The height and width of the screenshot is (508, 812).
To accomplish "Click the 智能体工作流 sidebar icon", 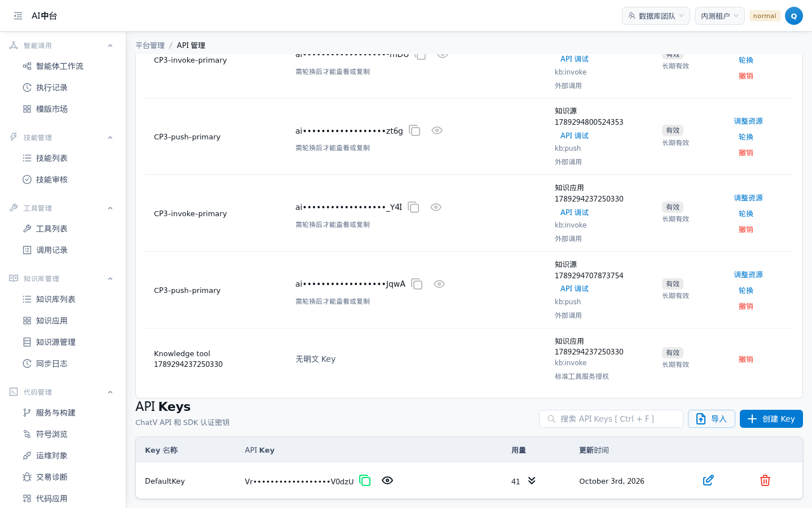I will click(27, 66).
